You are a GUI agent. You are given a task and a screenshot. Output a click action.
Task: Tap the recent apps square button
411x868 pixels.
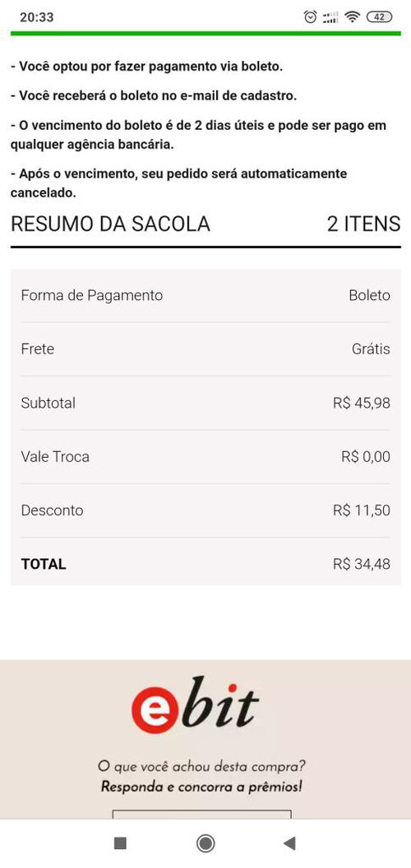click(120, 843)
